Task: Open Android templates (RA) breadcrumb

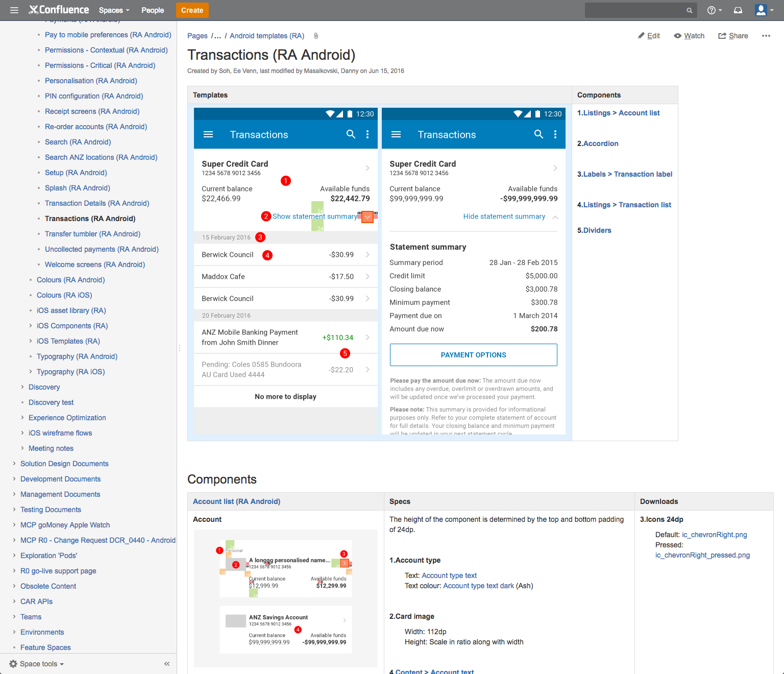Action: click(267, 36)
